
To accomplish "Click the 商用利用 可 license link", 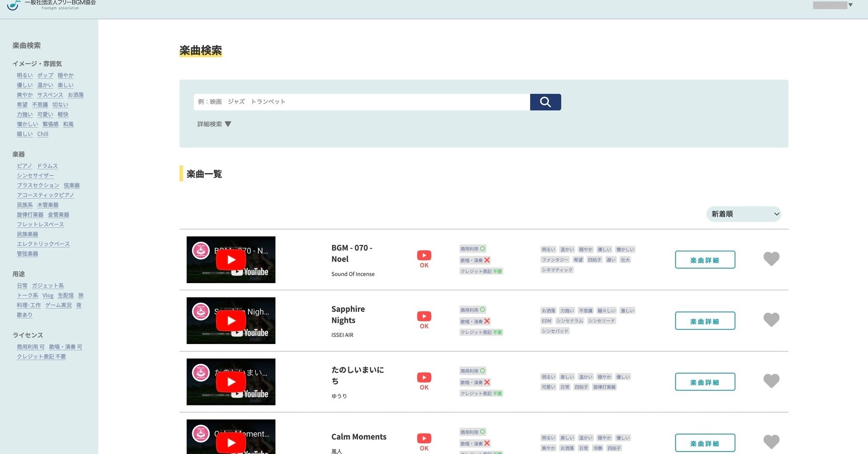I will [x=31, y=347].
